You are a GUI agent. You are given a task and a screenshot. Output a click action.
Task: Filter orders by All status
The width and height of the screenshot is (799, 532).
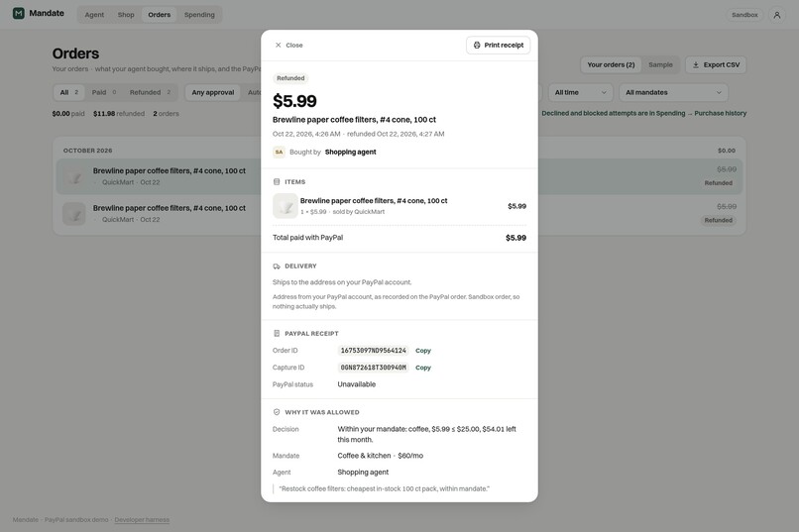(69, 93)
